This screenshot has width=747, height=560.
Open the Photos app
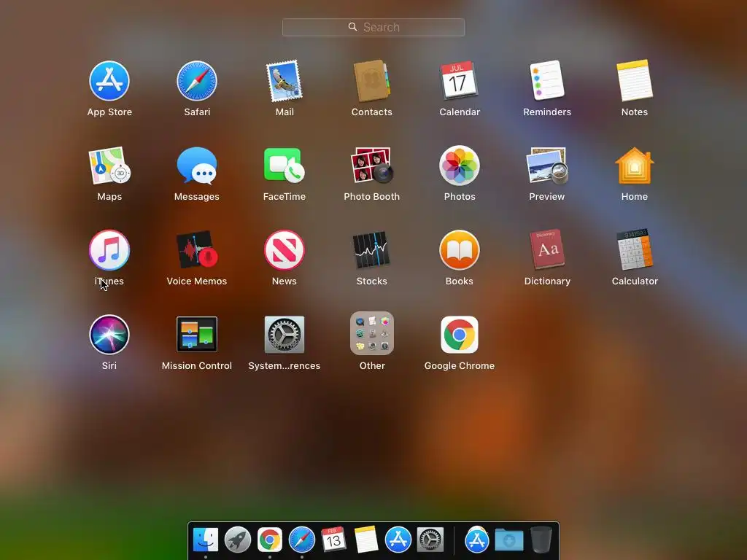(460, 166)
